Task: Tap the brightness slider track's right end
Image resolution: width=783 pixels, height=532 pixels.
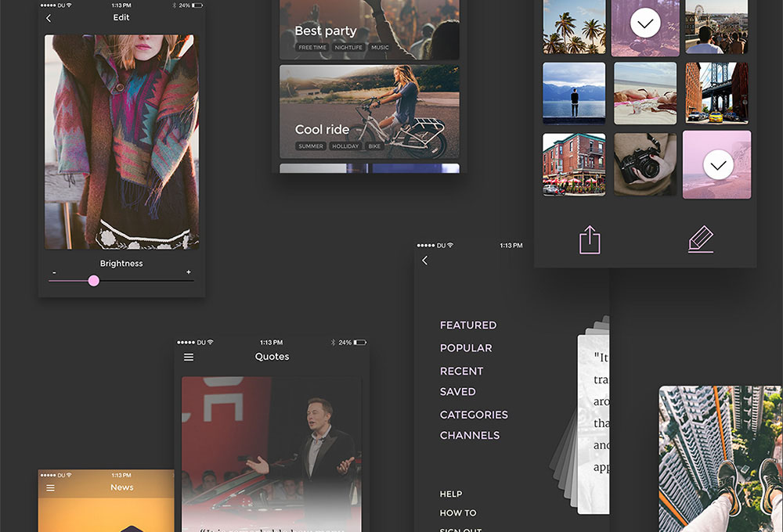Action: (193, 281)
